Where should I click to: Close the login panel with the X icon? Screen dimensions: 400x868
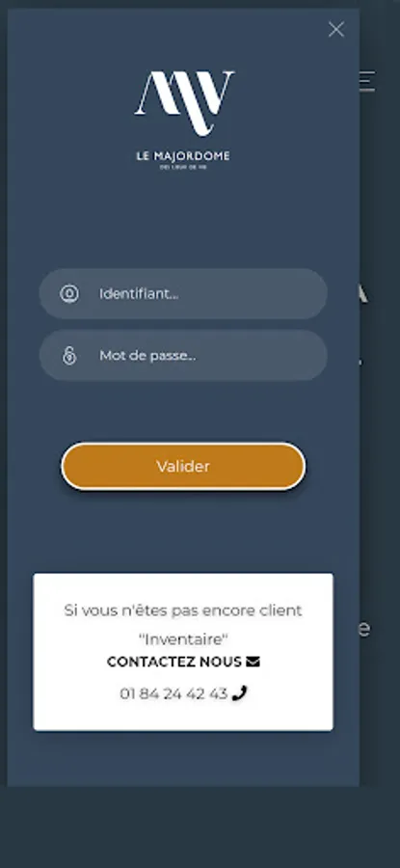(335, 29)
